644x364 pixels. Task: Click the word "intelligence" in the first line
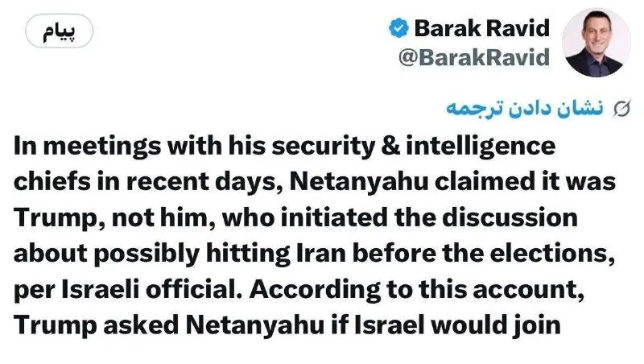point(481,147)
